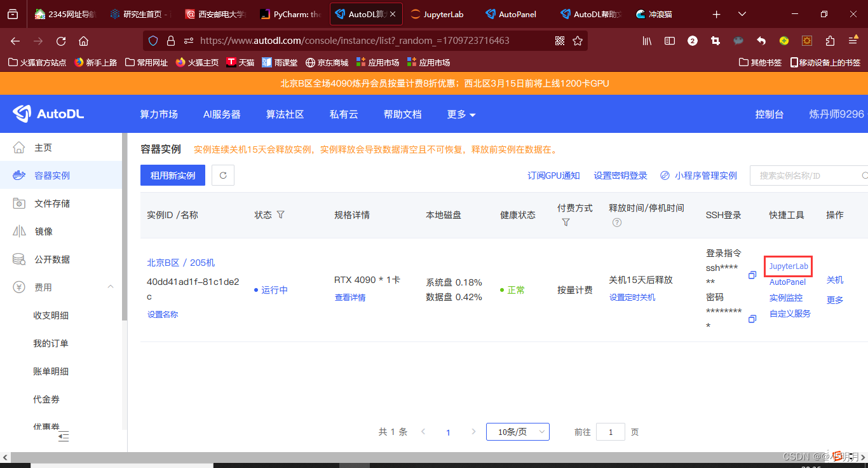868x468 pixels.
Task: Copy the SSH password
Action: point(752,319)
